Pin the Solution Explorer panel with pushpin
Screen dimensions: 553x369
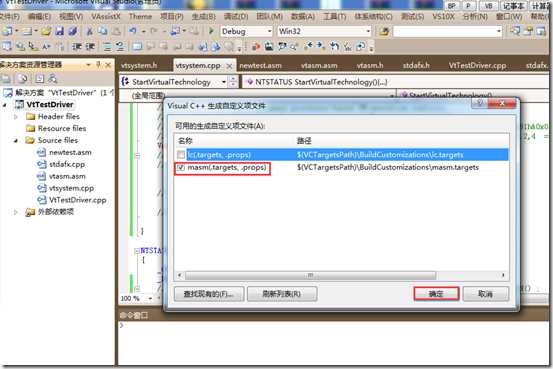coord(98,65)
